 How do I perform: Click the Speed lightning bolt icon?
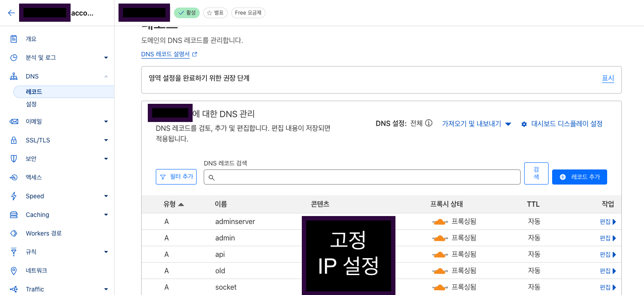(13, 196)
